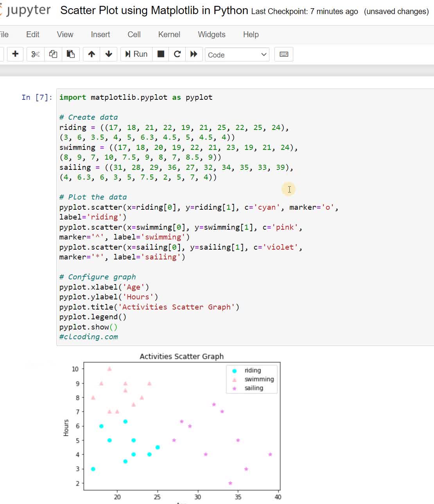Open the Cell menu
The height and width of the screenshot is (504, 434).
(x=134, y=34)
